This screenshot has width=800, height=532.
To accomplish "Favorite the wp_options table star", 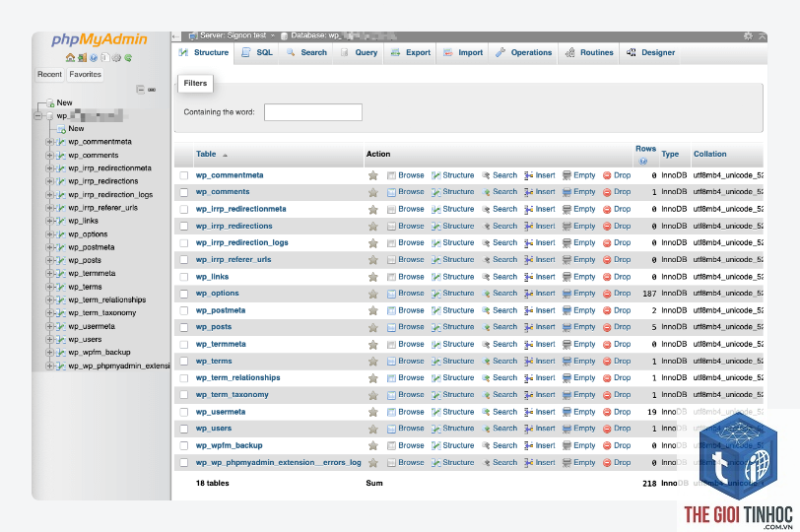I will coord(373,294).
